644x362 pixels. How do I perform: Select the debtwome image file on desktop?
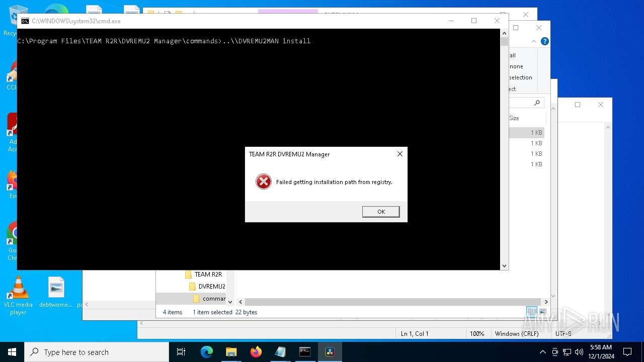(x=56, y=292)
